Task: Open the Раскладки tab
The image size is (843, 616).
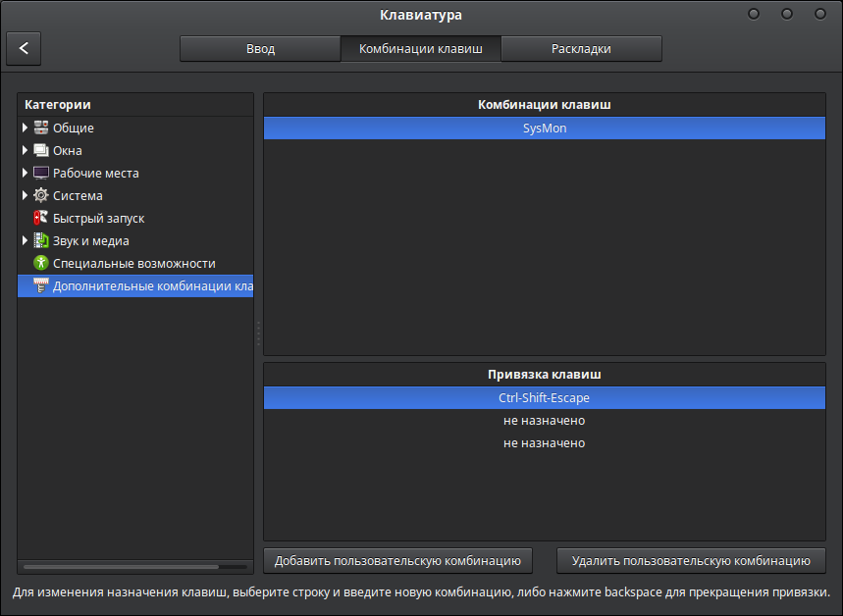Action: coord(581,49)
